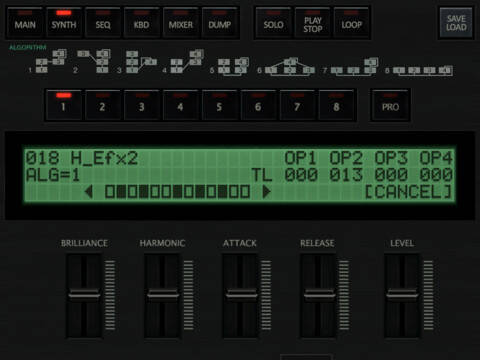The width and height of the screenshot is (480, 360).
Task: Switch to the MIXER tab
Action: click(x=181, y=23)
